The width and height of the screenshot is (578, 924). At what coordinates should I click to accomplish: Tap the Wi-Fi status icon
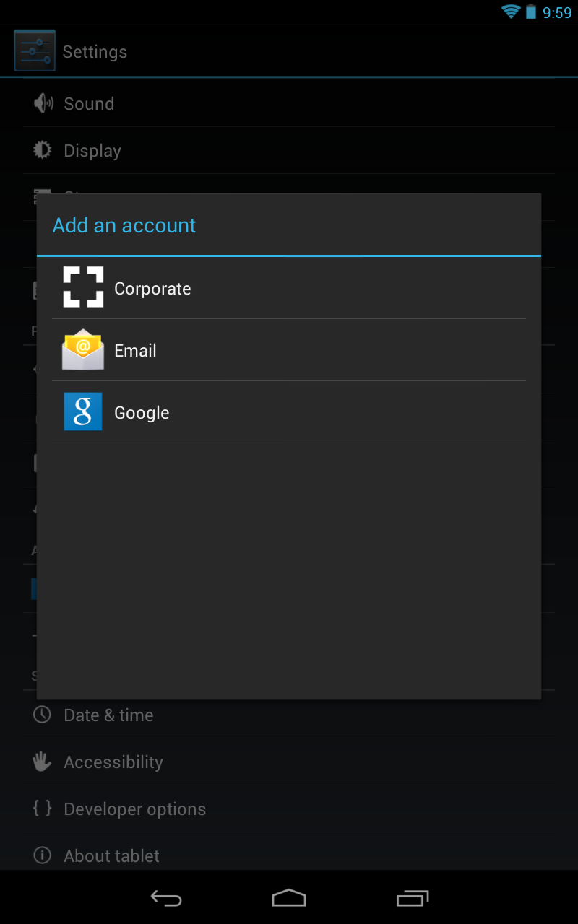click(511, 12)
